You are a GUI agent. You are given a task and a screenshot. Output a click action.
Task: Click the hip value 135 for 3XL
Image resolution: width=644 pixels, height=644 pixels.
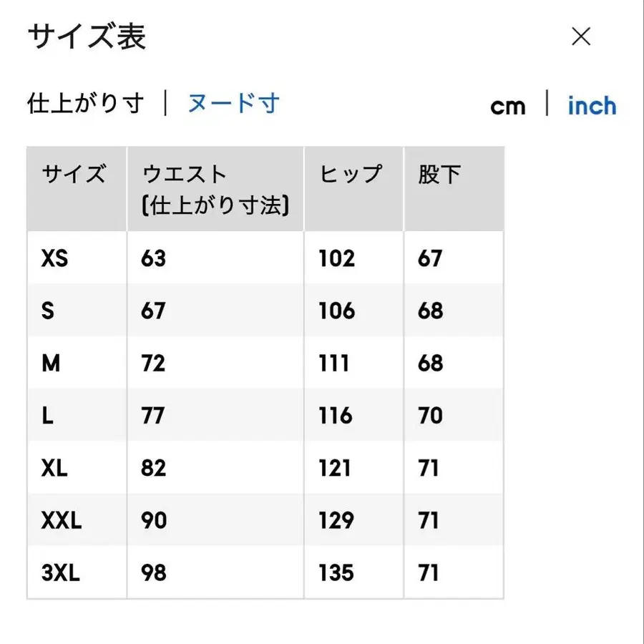(x=336, y=572)
